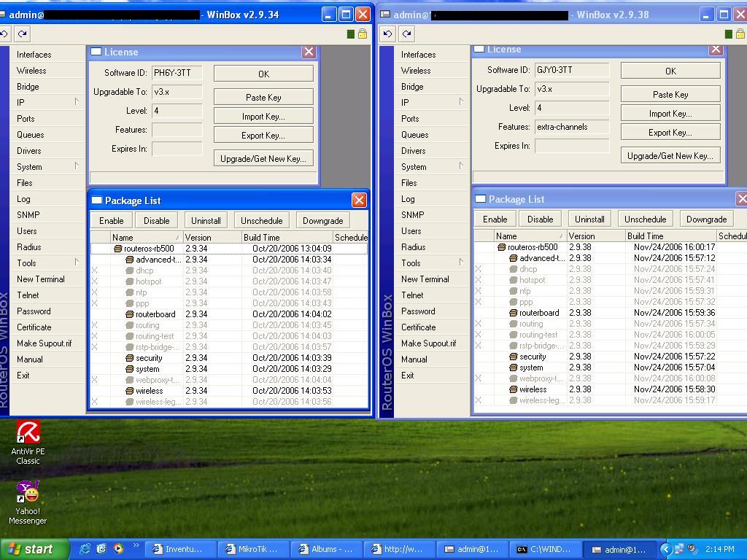
Task: Click the padlock icon in left WinBox
Action: 363,34
